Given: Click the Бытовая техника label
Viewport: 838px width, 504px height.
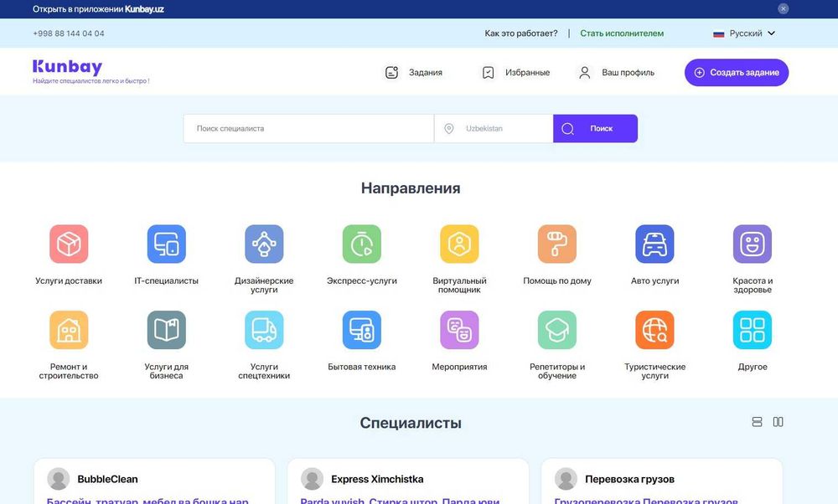Looking at the screenshot, I should point(362,367).
